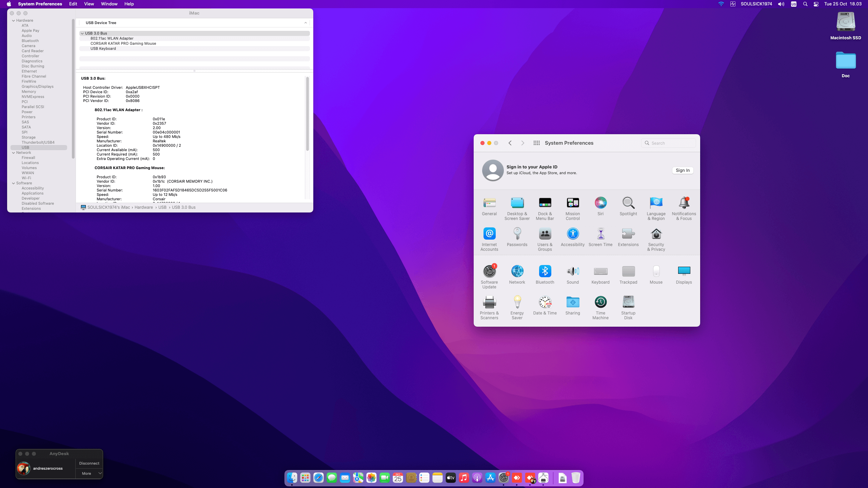Open the View menu
The width and height of the screenshot is (868, 488).
coord(89,4)
